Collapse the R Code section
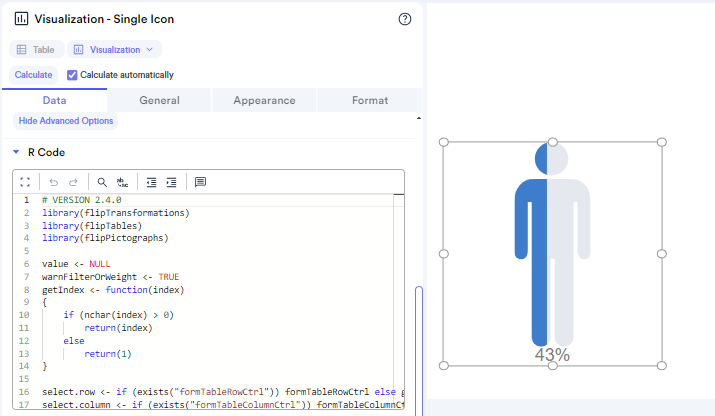This screenshot has width=715, height=416. coord(16,152)
